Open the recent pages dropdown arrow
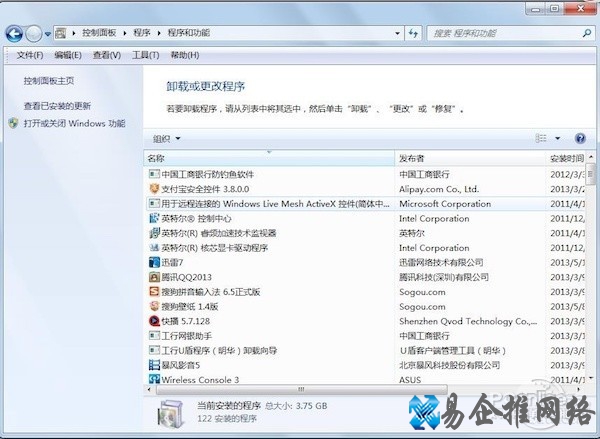 [x=47, y=34]
